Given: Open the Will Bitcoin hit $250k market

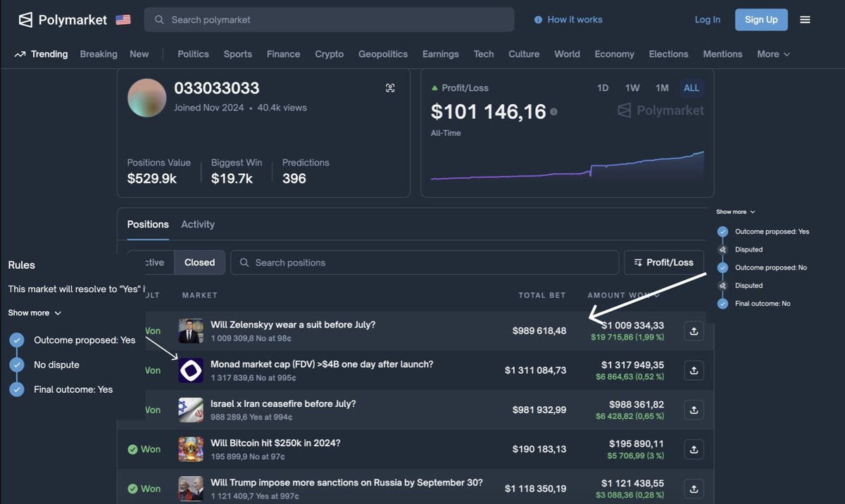Looking at the screenshot, I should [x=275, y=443].
